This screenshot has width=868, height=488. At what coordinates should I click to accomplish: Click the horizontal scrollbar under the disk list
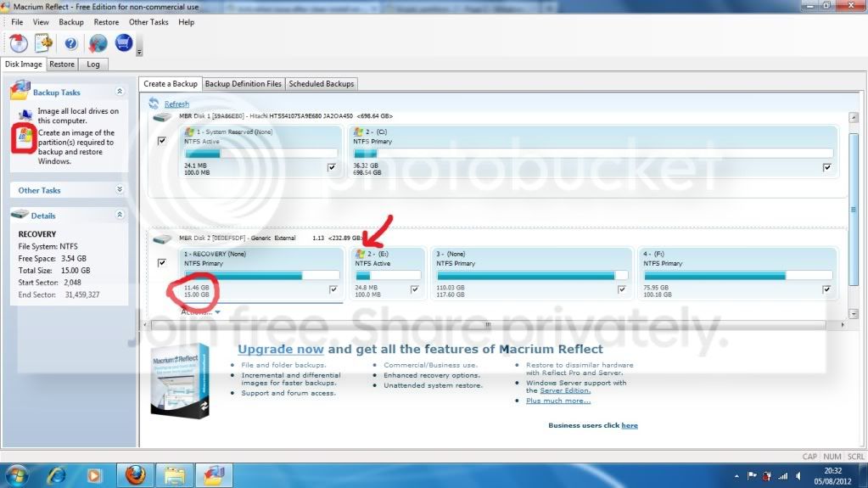[493, 324]
